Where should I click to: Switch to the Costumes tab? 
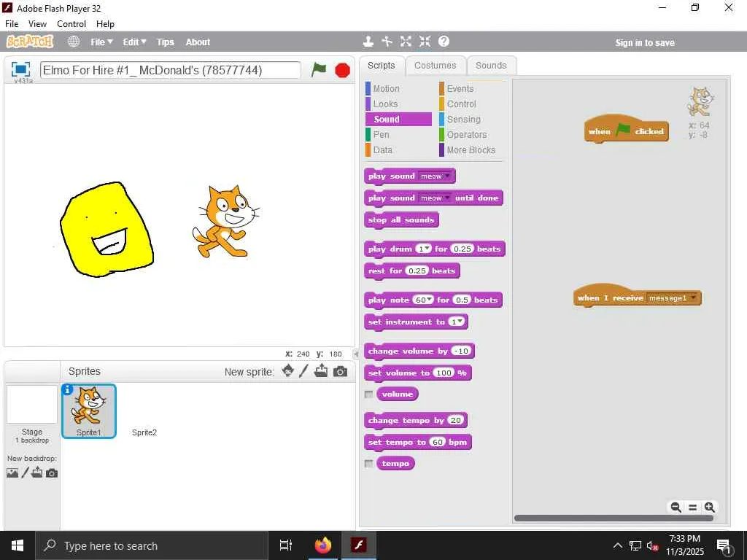(435, 66)
